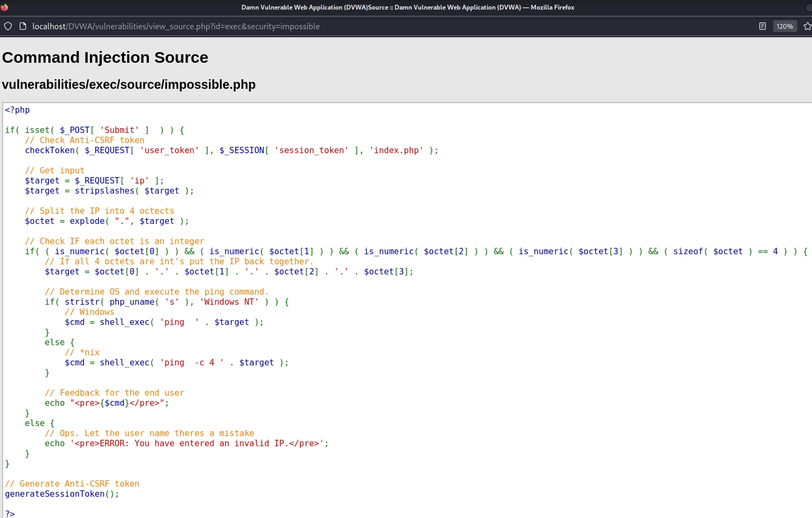Open site information page icon
The height and width of the screenshot is (518, 812).
pos(23,26)
